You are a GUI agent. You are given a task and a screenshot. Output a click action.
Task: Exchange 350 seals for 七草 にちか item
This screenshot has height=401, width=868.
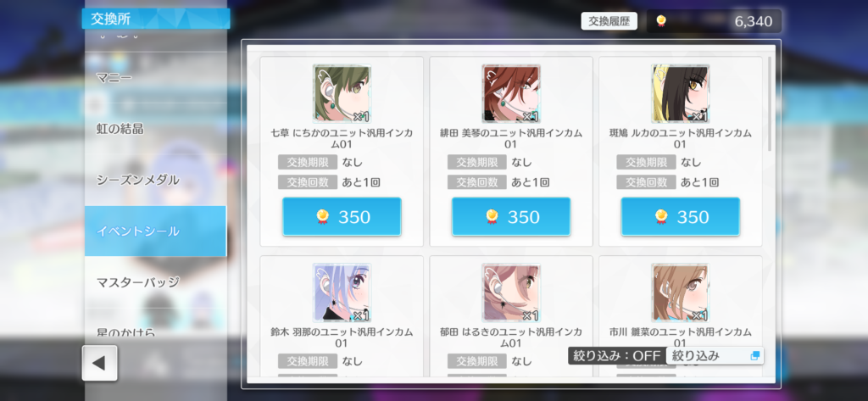(342, 216)
